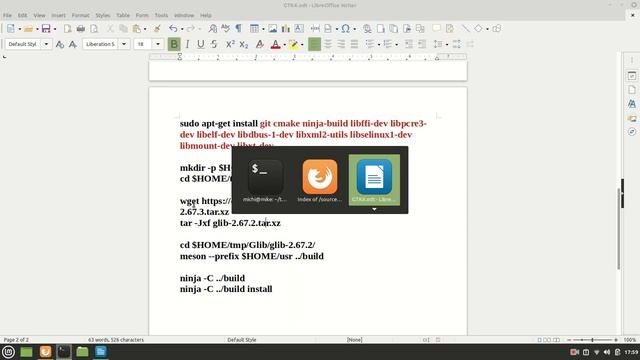
Task: Insert hyperlink globe icon
Action: (367, 29)
